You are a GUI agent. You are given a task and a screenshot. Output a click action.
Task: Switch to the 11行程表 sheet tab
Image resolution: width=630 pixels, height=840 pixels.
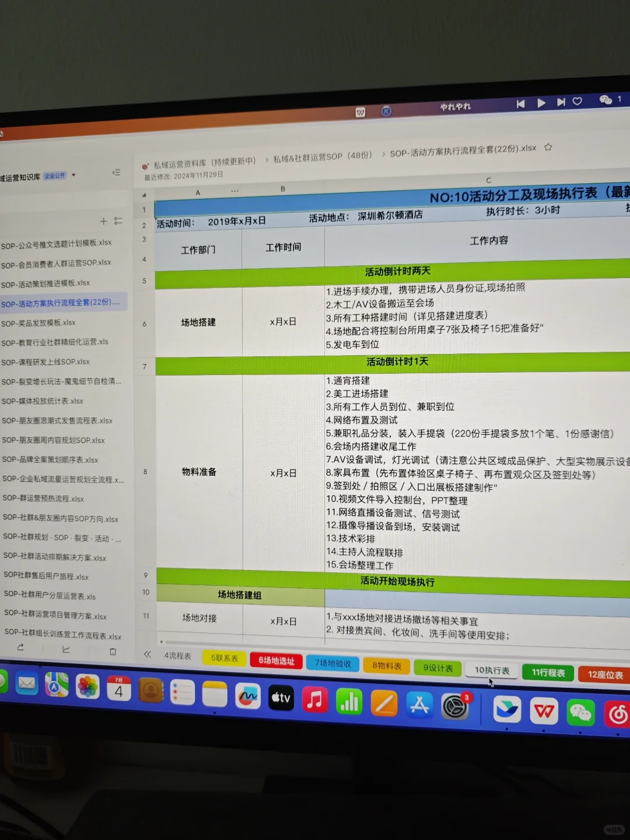pos(548,672)
